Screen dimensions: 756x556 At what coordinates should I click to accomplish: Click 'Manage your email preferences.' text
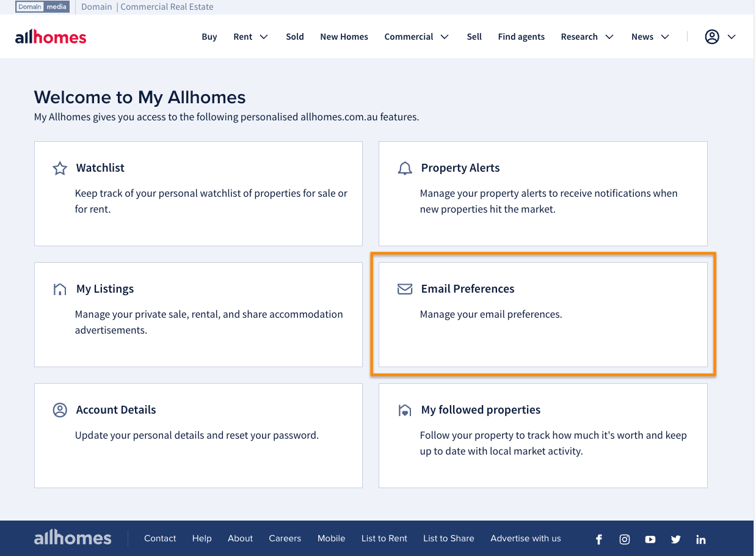(491, 315)
